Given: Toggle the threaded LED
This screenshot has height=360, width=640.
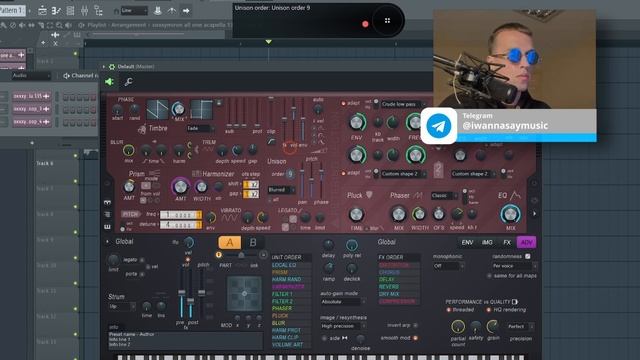Looking at the screenshot, I should [x=449, y=310].
